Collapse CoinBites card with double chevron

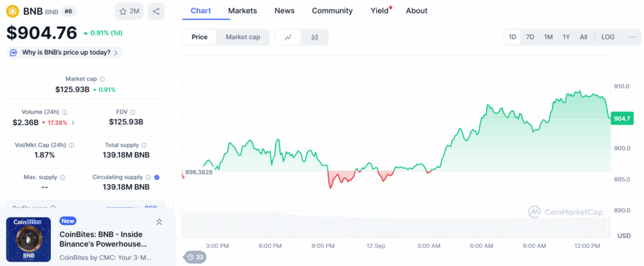coord(159,222)
